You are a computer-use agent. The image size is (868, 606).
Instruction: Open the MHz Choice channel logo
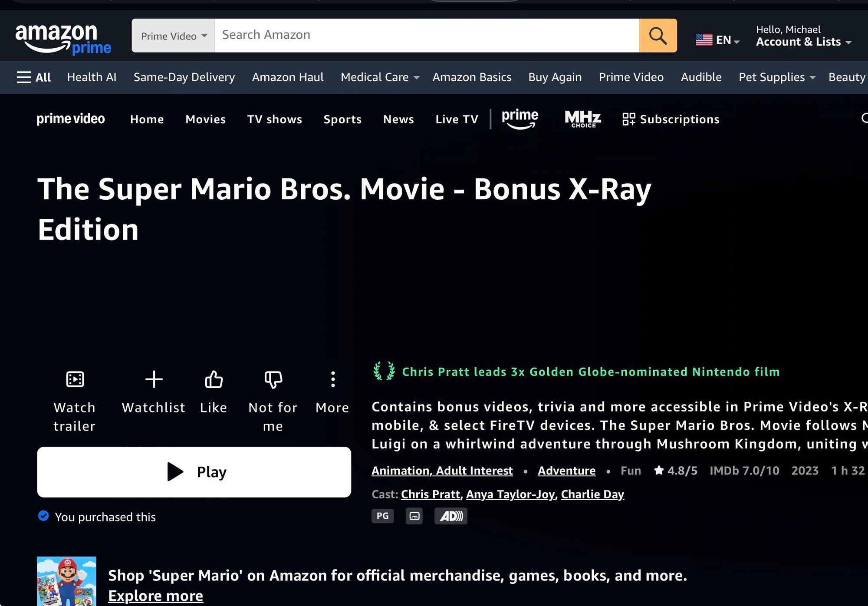point(582,119)
